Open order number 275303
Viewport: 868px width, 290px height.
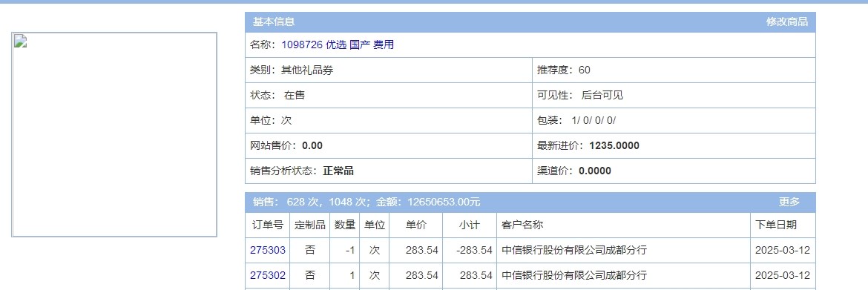point(268,250)
